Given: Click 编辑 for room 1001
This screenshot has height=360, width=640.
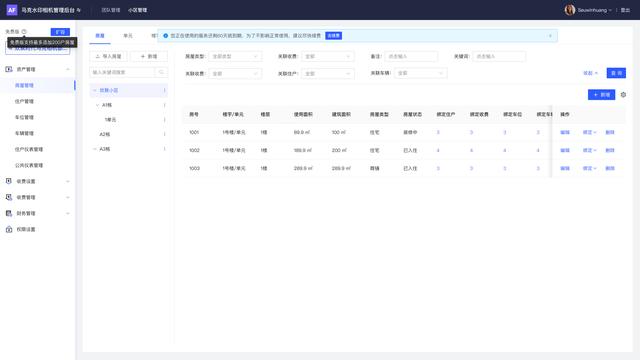Looking at the screenshot, I should click(x=565, y=133).
